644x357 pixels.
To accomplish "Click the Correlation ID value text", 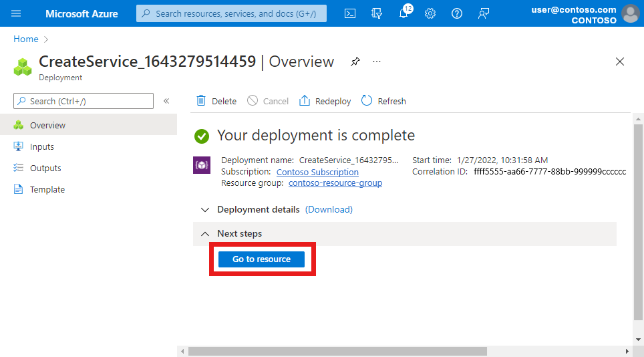I will pyautogui.click(x=550, y=172).
